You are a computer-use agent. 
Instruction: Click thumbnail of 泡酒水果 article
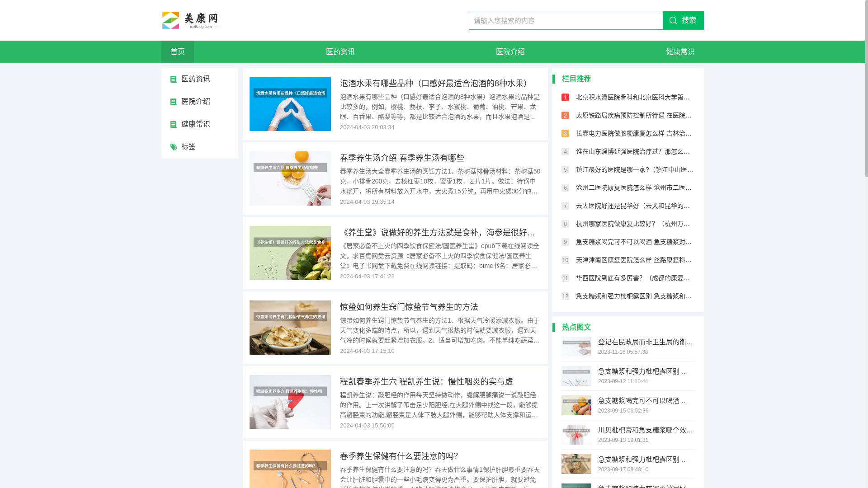290,104
